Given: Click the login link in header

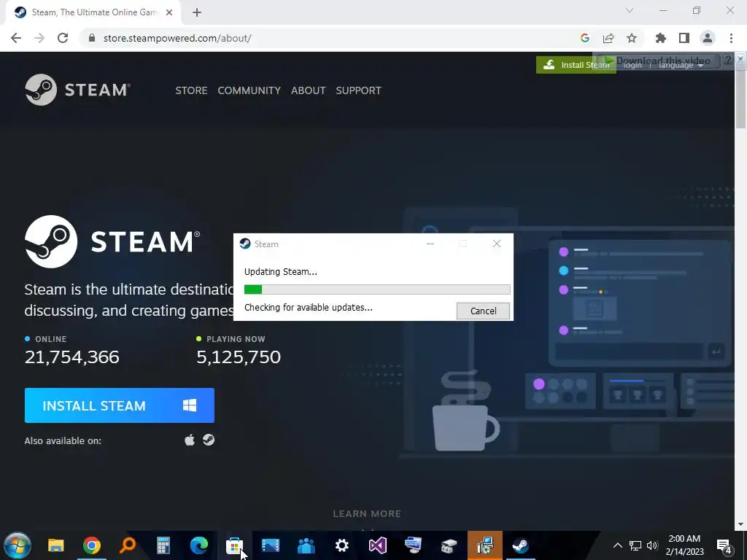Looking at the screenshot, I should 632,65.
